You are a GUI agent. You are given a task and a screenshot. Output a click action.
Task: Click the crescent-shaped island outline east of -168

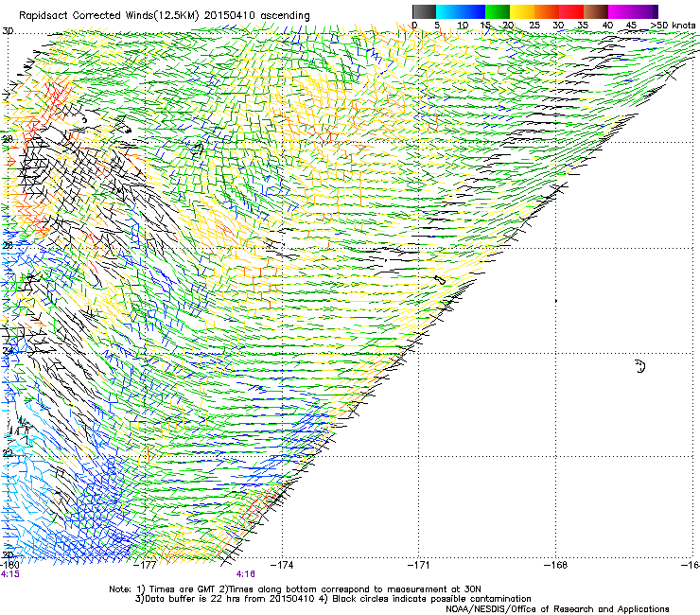click(x=640, y=366)
